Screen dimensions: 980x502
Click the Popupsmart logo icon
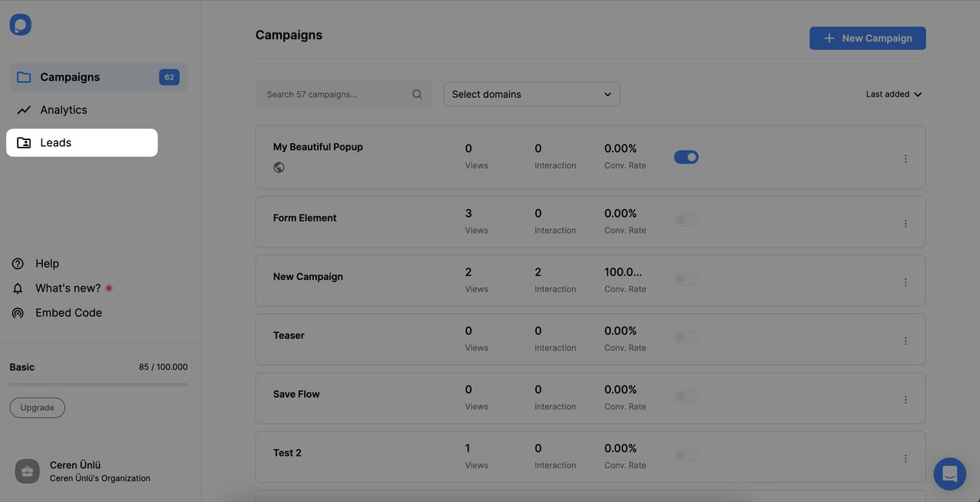coord(21,24)
